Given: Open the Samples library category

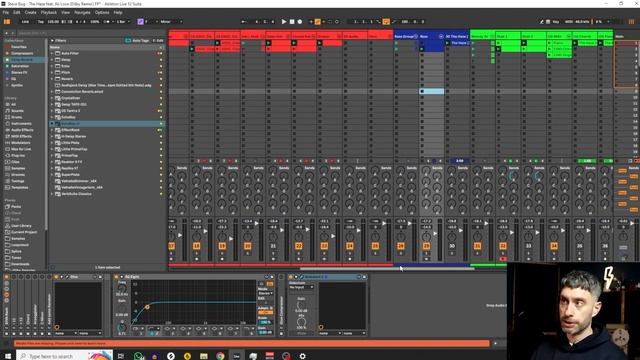Looking at the screenshot, I should [18, 168].
